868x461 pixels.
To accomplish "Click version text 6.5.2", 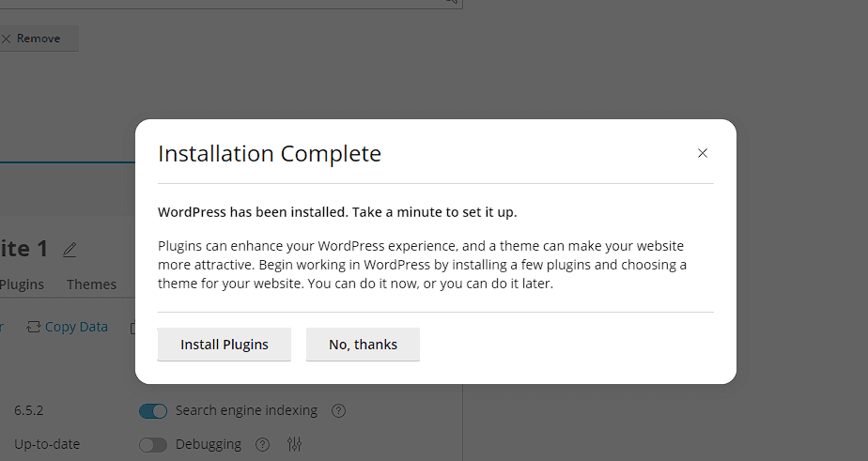I will click(29, 410).
